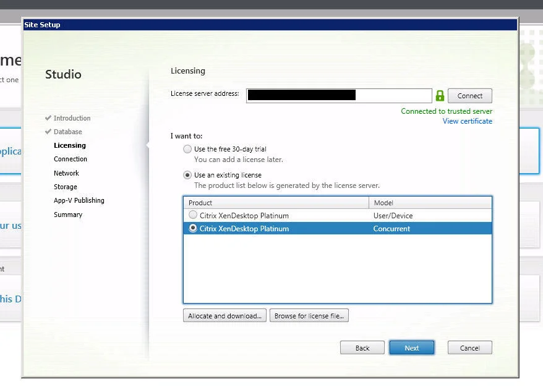
Task: Select the App-V Publishing wizard step
Action: tap(79, 200)
